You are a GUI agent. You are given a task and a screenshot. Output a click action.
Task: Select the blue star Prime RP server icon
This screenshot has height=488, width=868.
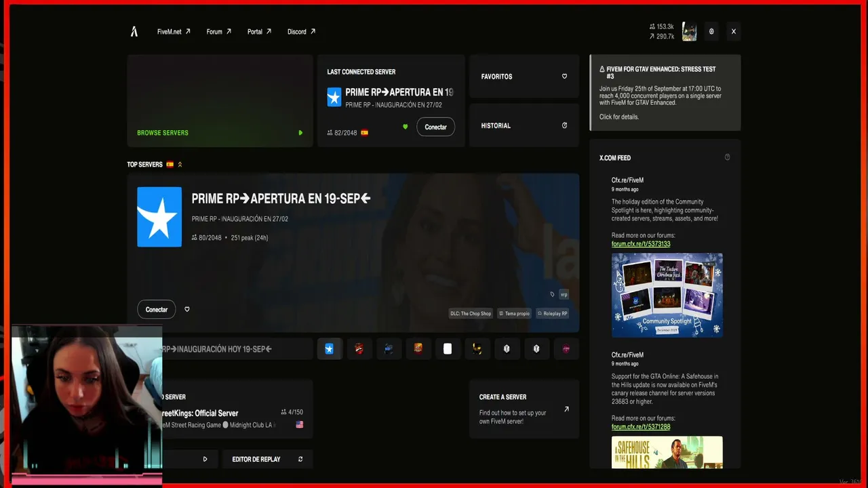pos(329,348)
